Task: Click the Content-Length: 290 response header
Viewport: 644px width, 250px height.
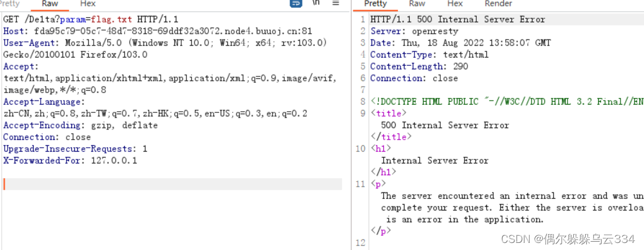Action: pyautogui.click(x=419, y=66)
